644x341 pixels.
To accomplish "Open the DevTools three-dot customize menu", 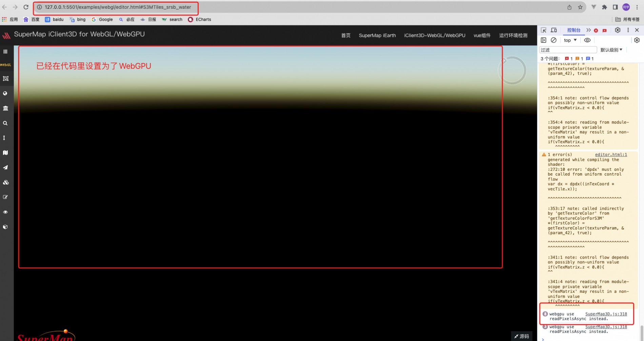I will point(628,30).
